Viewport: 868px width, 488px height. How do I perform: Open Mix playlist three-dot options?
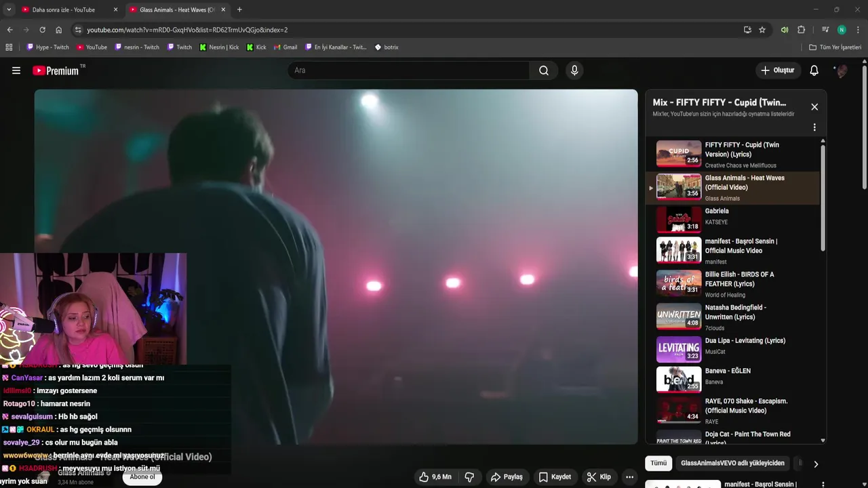[814, 127]
